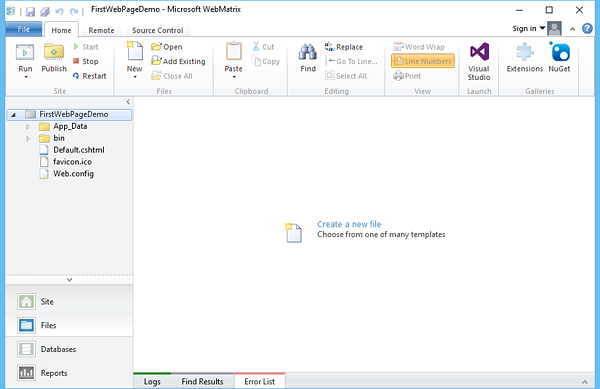Click the Publish icon
Image resolution: width=600 pixels, height=389 pixels.
[54, 52]
